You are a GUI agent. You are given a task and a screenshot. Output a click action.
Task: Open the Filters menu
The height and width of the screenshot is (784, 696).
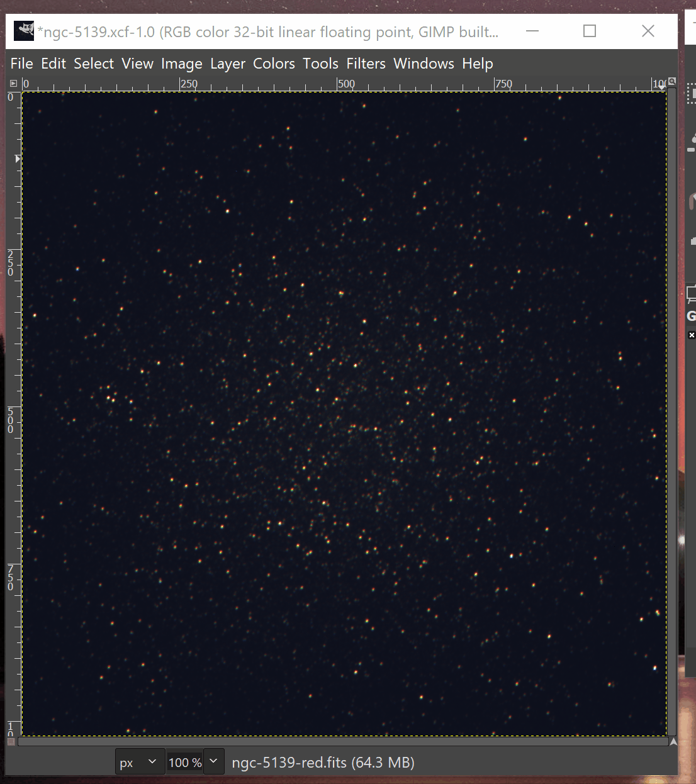(366, 64)
